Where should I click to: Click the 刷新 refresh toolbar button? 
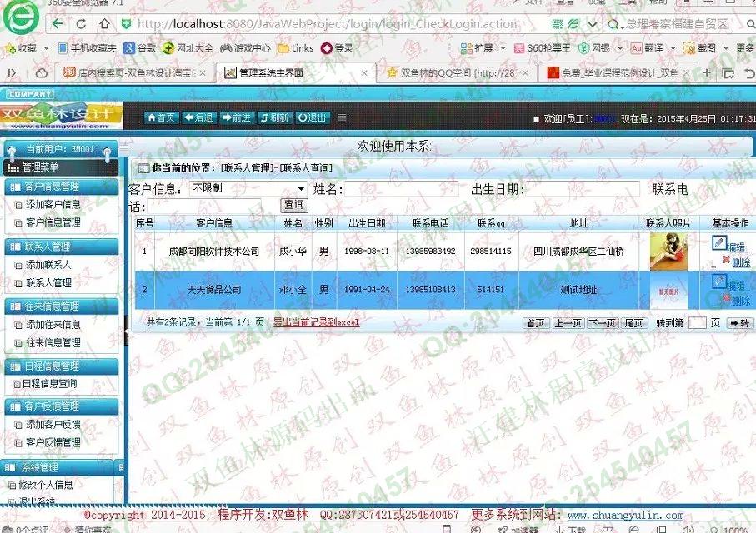274,117
